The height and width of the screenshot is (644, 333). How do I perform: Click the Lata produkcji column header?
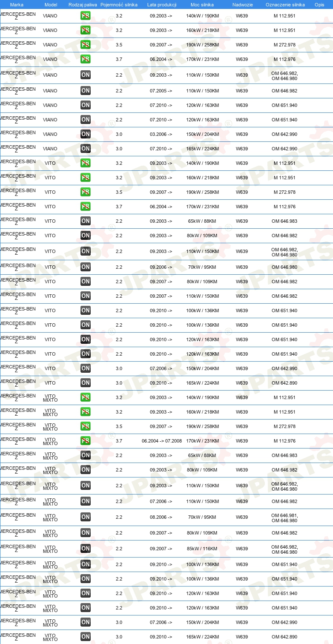161,5
